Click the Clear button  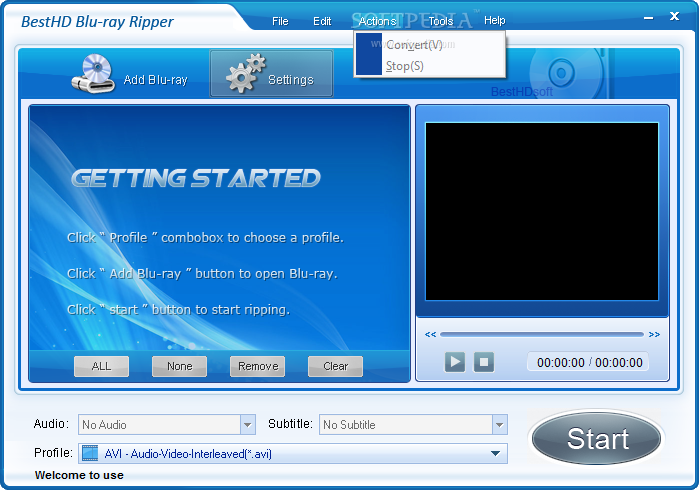point(335,366)
